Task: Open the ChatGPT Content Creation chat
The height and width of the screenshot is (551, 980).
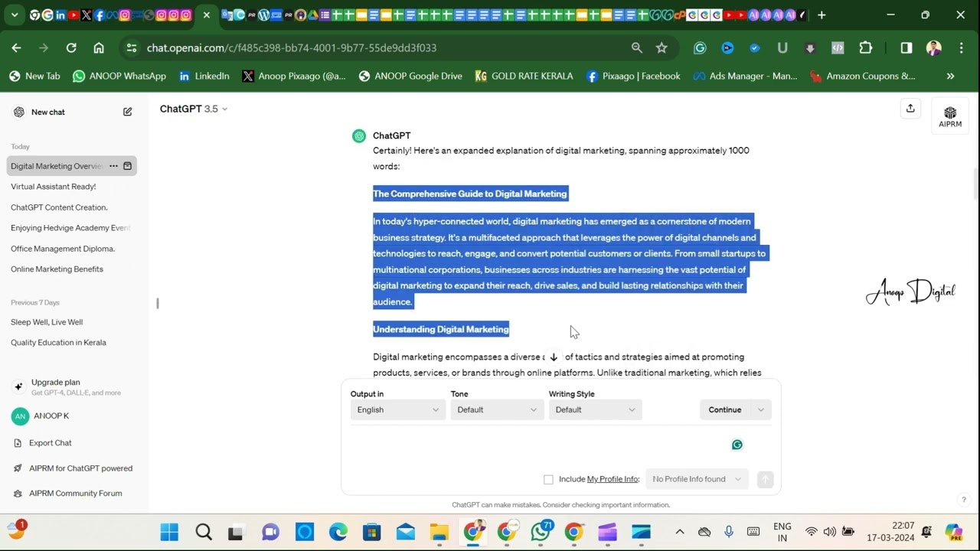Action: point(59,207)
